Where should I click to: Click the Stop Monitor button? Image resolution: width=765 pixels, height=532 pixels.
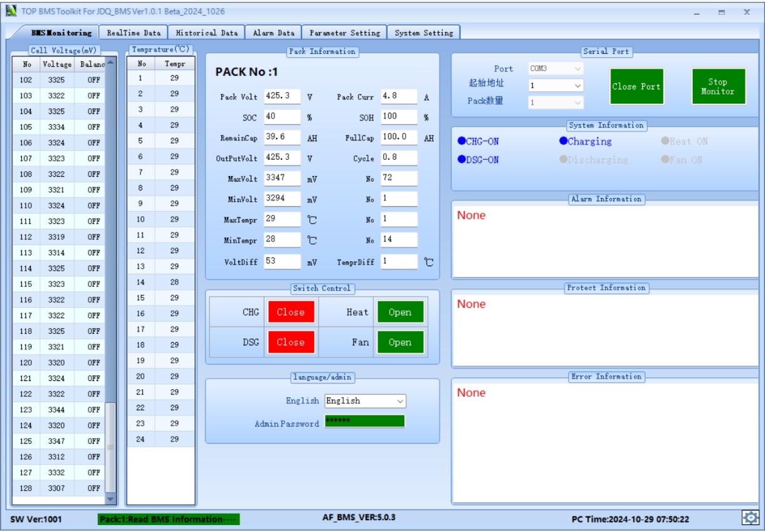click(x=719, y=86)
